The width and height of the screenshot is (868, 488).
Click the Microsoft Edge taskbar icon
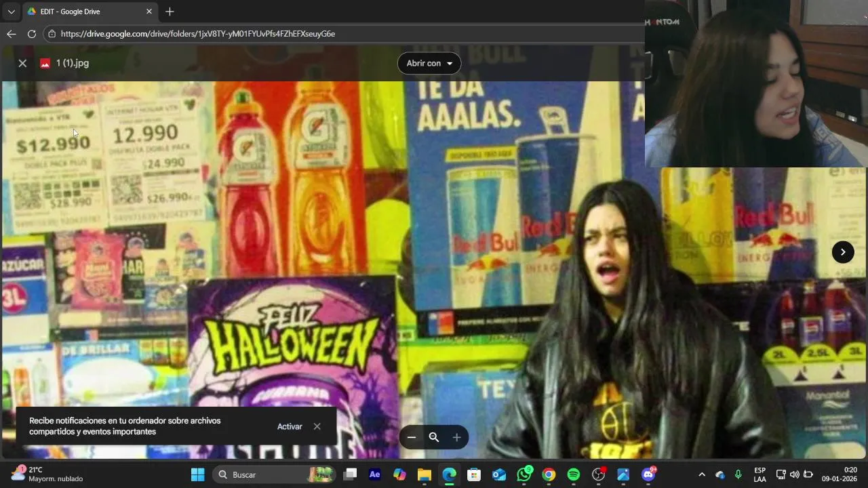tap(450, 474)
